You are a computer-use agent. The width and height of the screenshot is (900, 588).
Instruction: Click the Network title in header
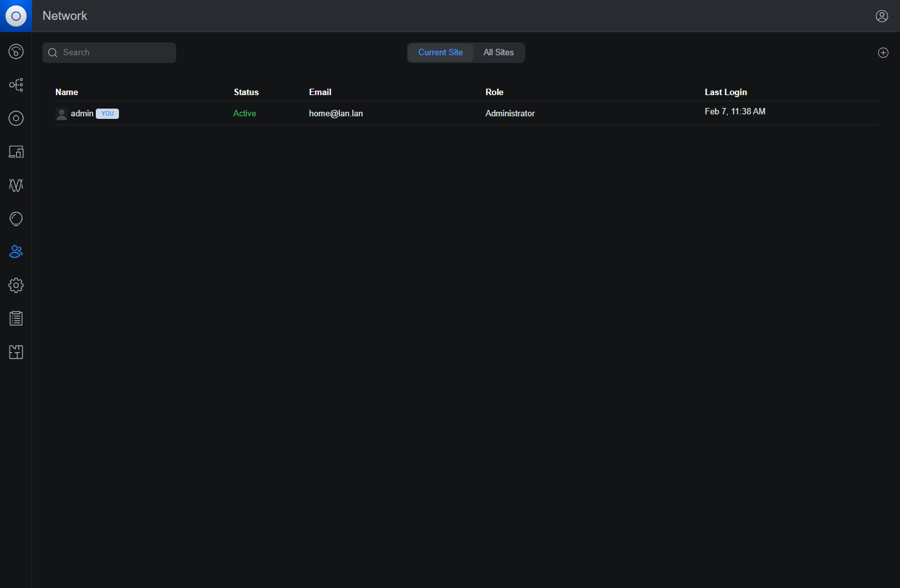(x=65, y=16)
